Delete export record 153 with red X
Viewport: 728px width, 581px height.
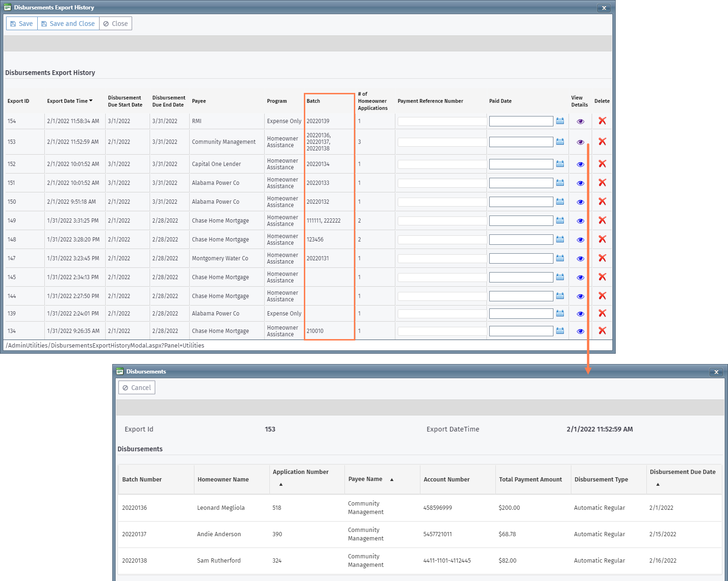tap(602, 141)
